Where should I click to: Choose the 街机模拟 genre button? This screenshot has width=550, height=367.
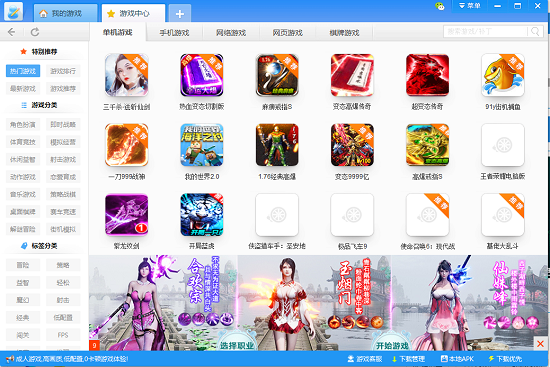(63, 229)
